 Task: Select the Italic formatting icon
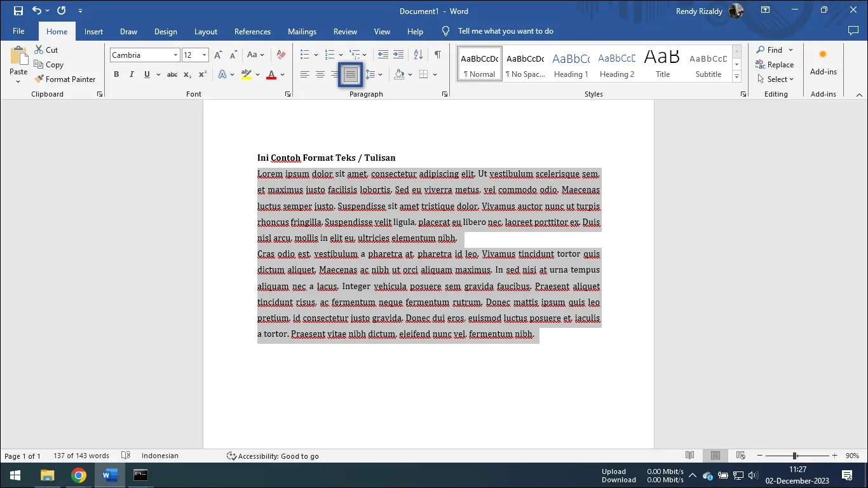(132, 74)
